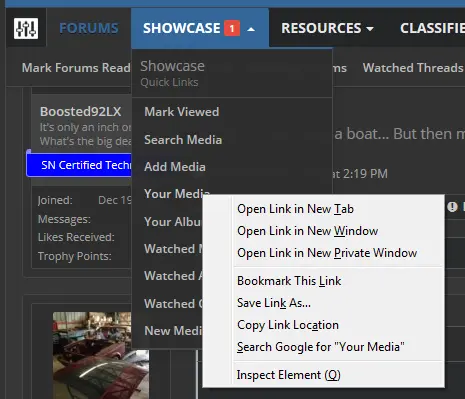Click Watched Categories quick link
Viewport: 465px width, 399px height.
pos(173,304)
